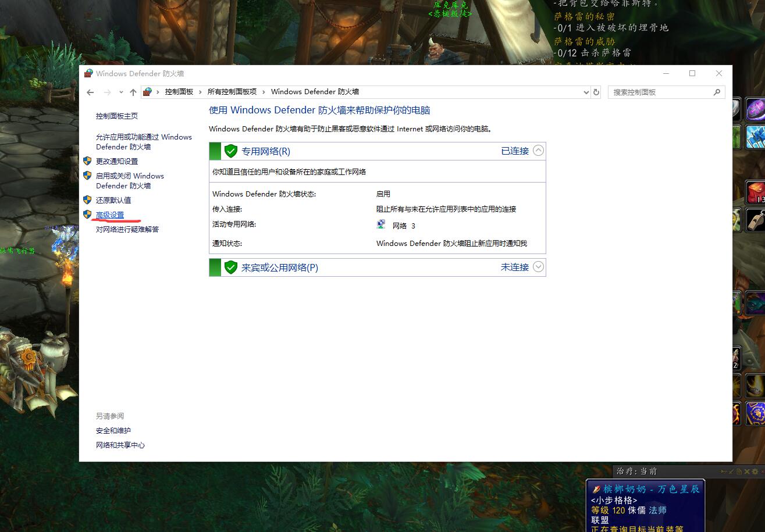765x532 pixels.
Task: Minimize the Windows Defender 防火墙 window
Action: point(666,73)
